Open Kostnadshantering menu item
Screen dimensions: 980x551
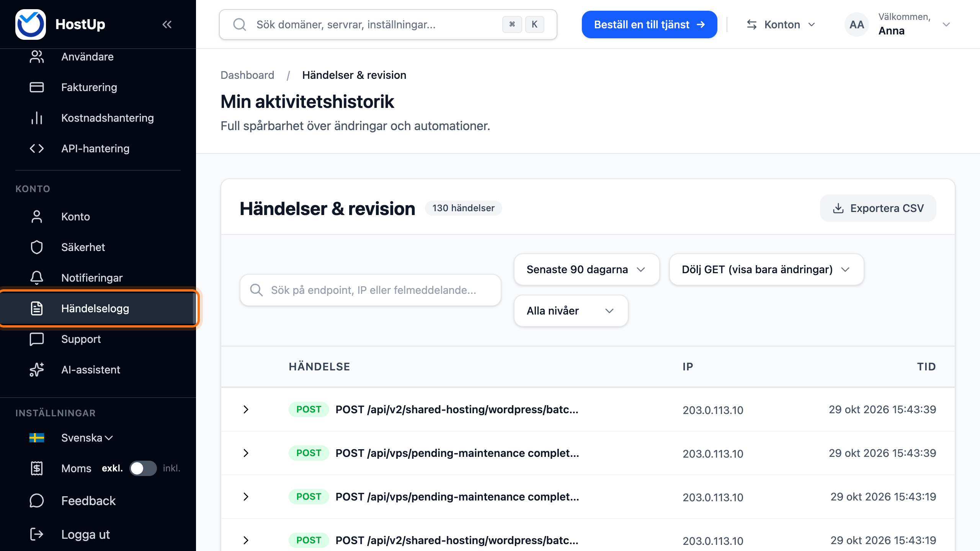98,118
